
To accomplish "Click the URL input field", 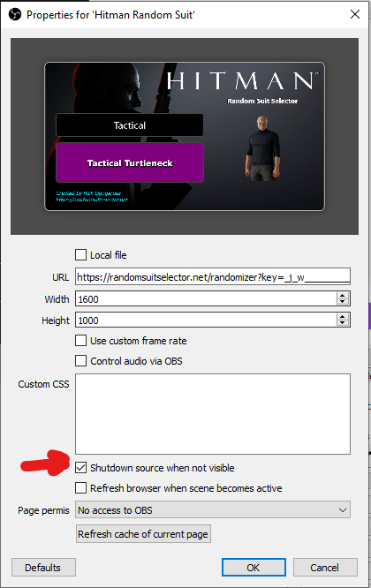I will 213,277.
